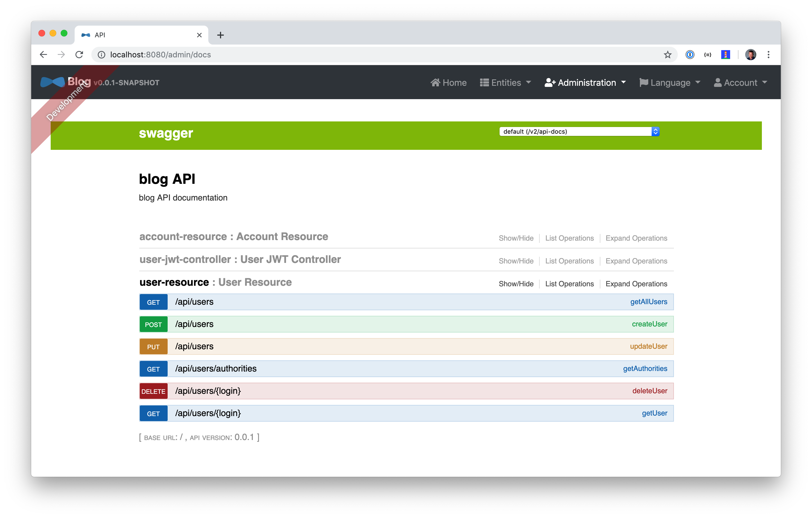
Task: Go to the Home nav item
Action: (x=449, y=83)
